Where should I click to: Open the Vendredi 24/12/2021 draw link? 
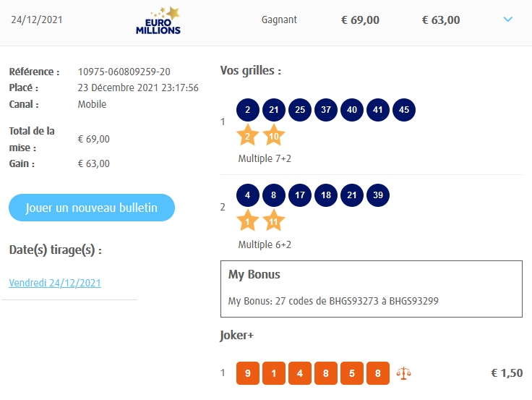[x=55, y=283]
